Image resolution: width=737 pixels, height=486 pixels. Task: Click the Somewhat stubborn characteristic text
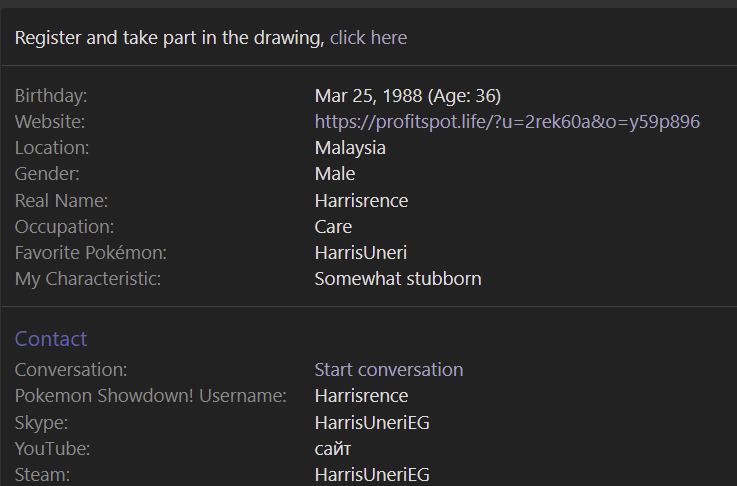(398, 279)
